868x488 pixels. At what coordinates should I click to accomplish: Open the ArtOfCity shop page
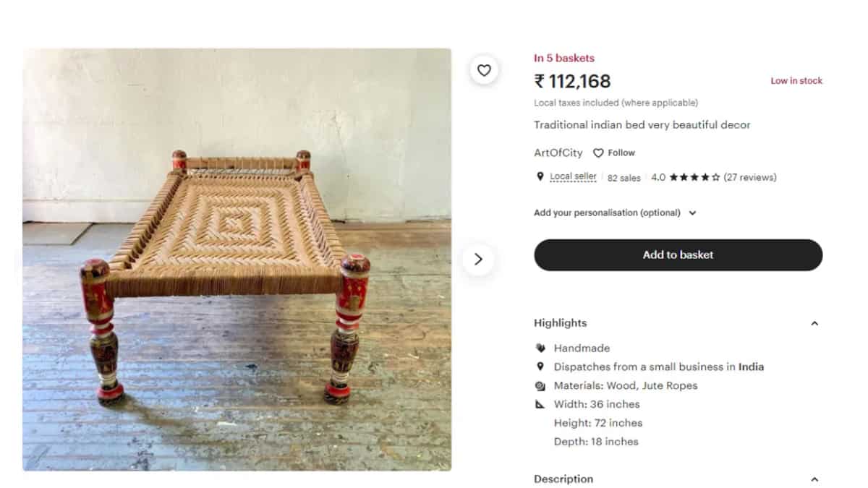click(x=558, y=153)
